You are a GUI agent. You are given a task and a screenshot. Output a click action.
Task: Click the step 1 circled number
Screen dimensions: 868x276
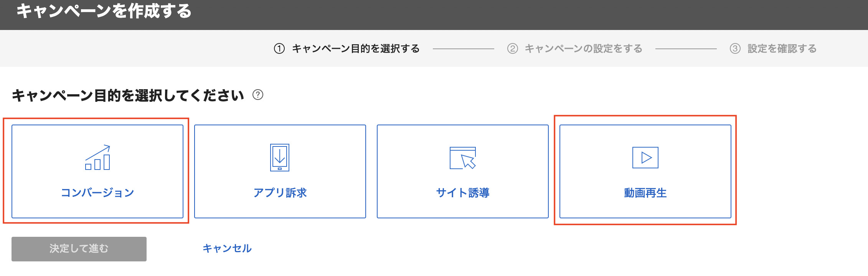(x=279, y=49)
